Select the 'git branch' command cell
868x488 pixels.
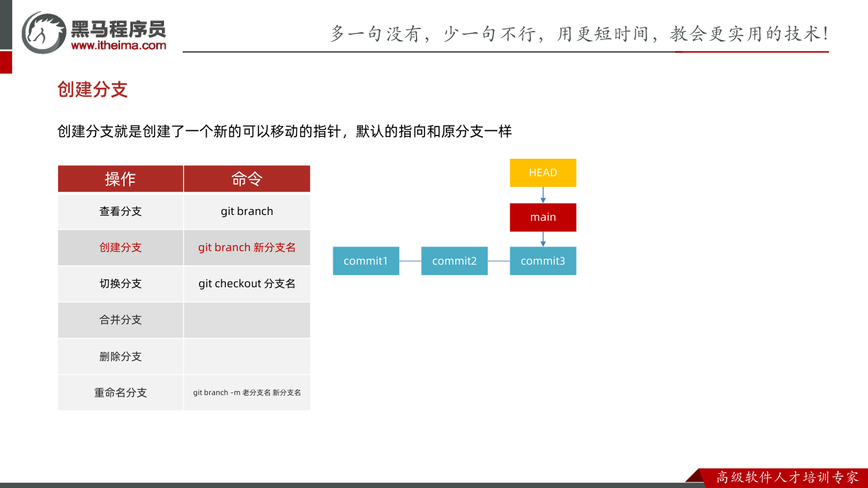point(247,211)
